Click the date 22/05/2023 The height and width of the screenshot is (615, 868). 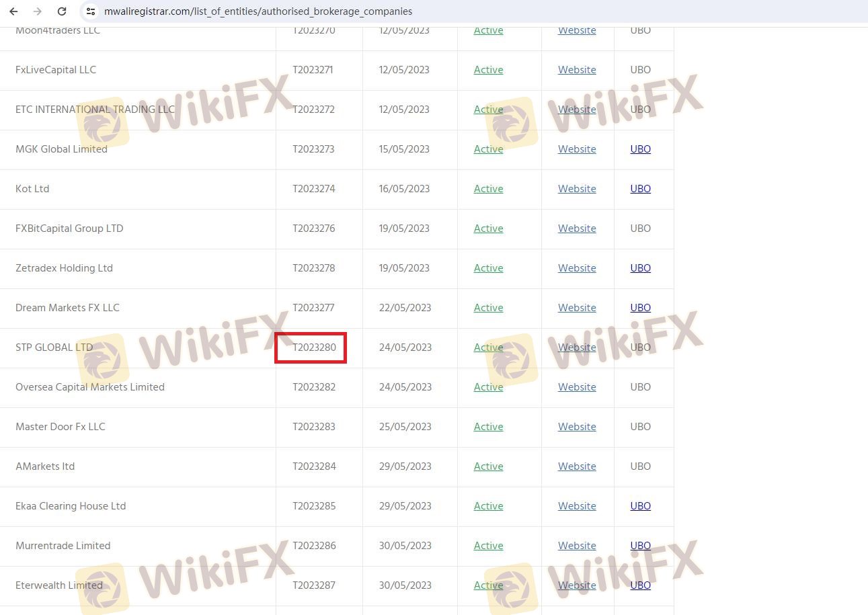point(405,308)
